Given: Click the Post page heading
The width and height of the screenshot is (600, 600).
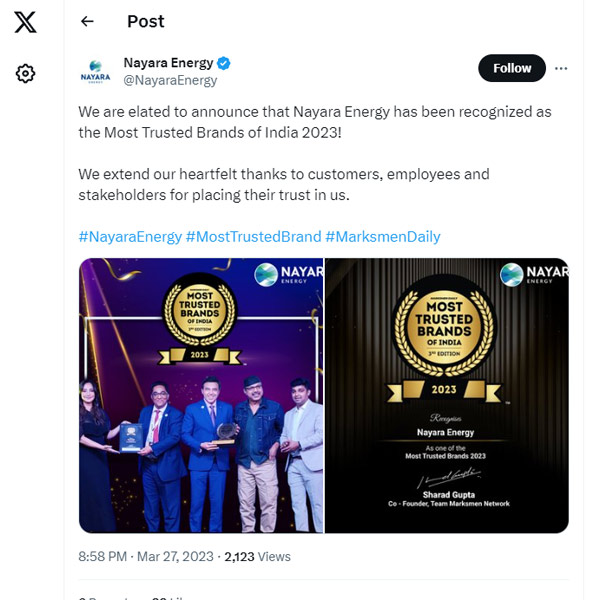Looking at the screenshot, I should [146, 21].
